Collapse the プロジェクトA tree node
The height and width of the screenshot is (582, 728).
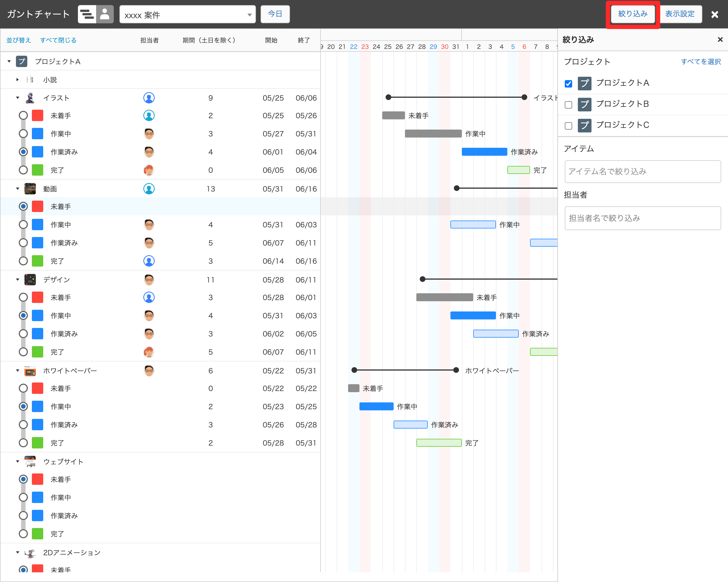9,61
